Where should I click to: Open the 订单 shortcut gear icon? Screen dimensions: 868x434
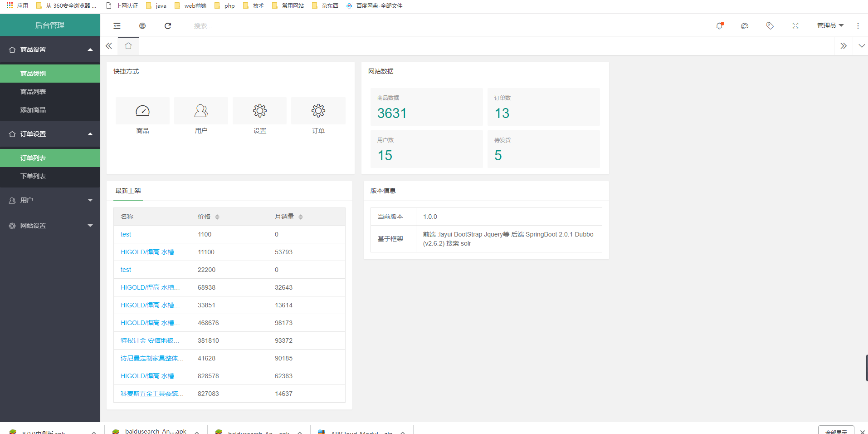point(318,111)
